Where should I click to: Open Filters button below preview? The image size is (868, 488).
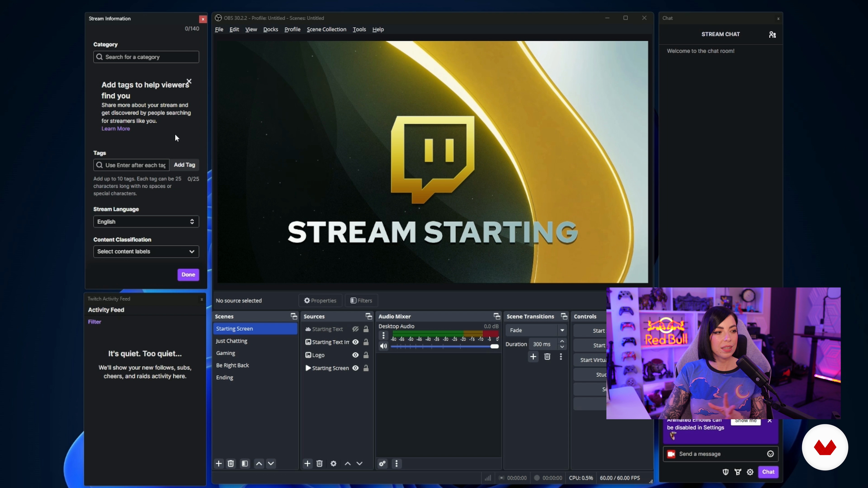tap(361, 300)
